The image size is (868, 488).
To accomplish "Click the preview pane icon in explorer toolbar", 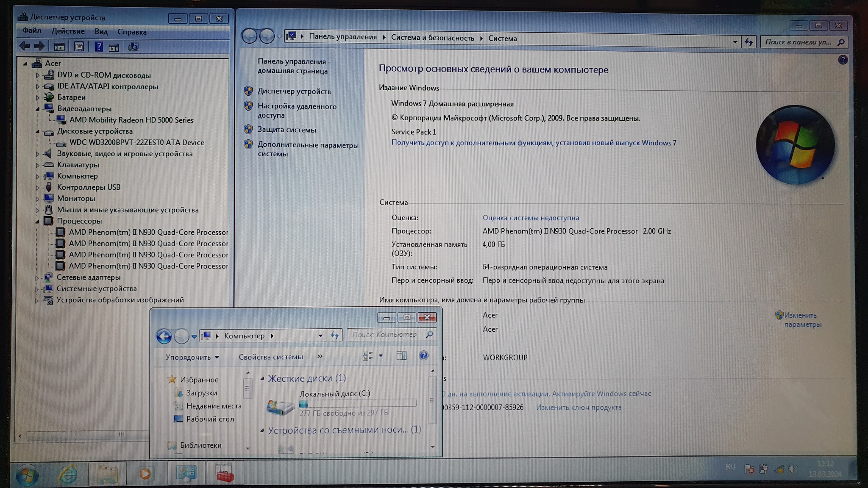I will 401,356.
